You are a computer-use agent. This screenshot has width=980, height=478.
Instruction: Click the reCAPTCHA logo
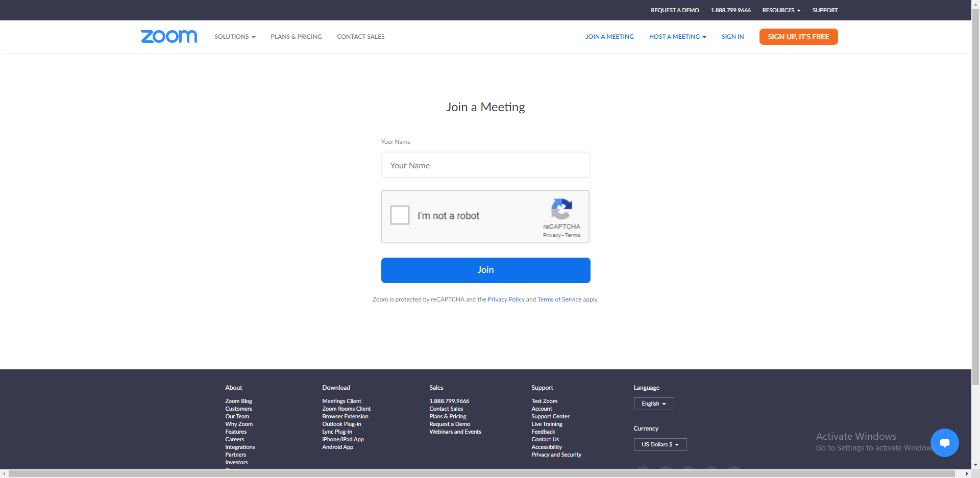point(561,209)
